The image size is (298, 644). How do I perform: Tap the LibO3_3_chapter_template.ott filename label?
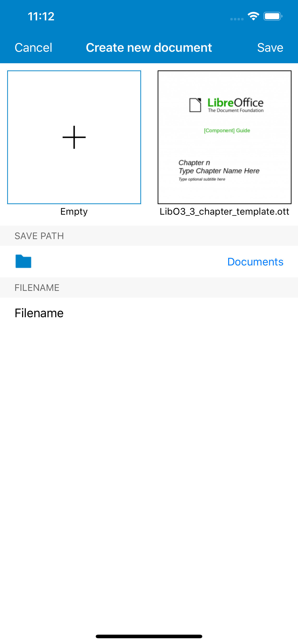click(x=224, y=211)
